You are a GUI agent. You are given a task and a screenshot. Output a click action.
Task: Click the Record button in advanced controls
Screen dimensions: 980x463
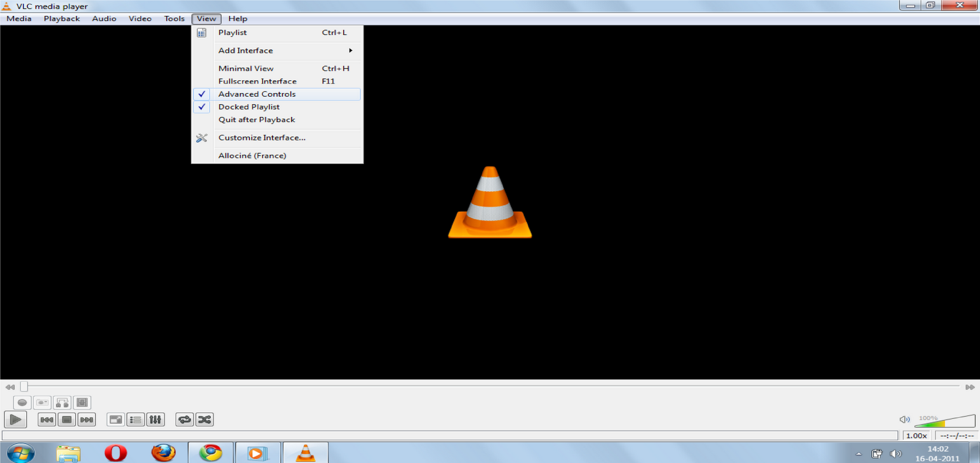click(x=22, y=402)
